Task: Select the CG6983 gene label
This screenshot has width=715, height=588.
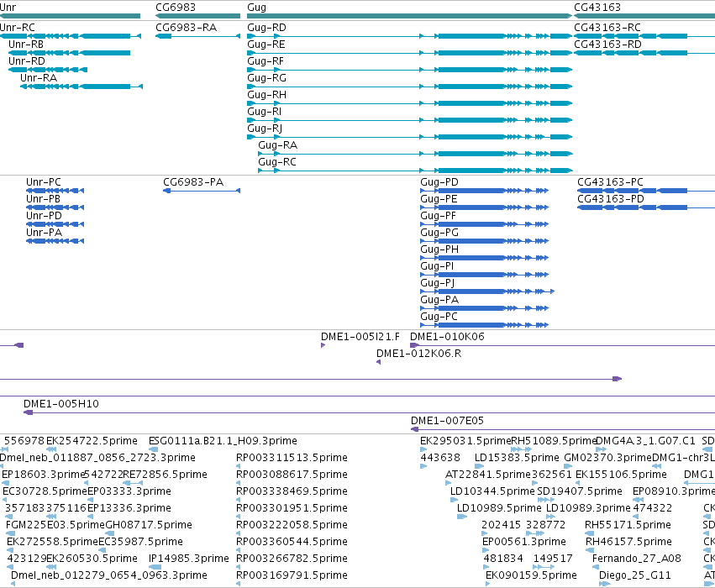Action: click(176, 8)
